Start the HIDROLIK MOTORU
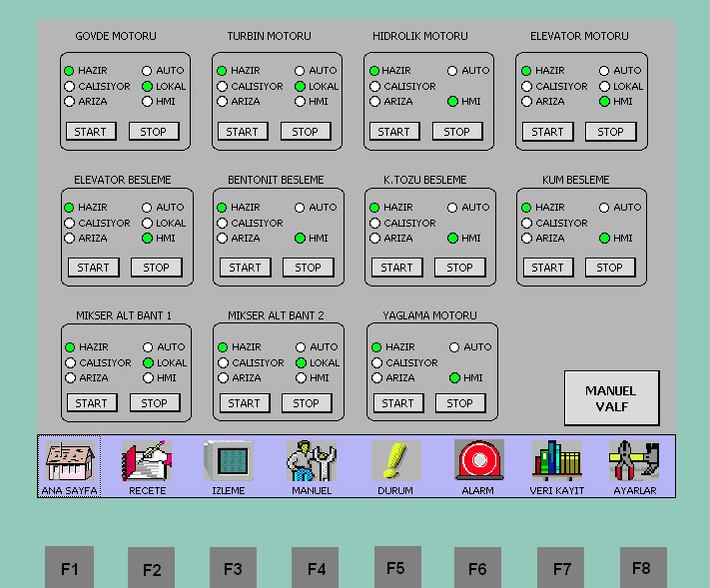The image size is (710, 588). click(394, 131)
